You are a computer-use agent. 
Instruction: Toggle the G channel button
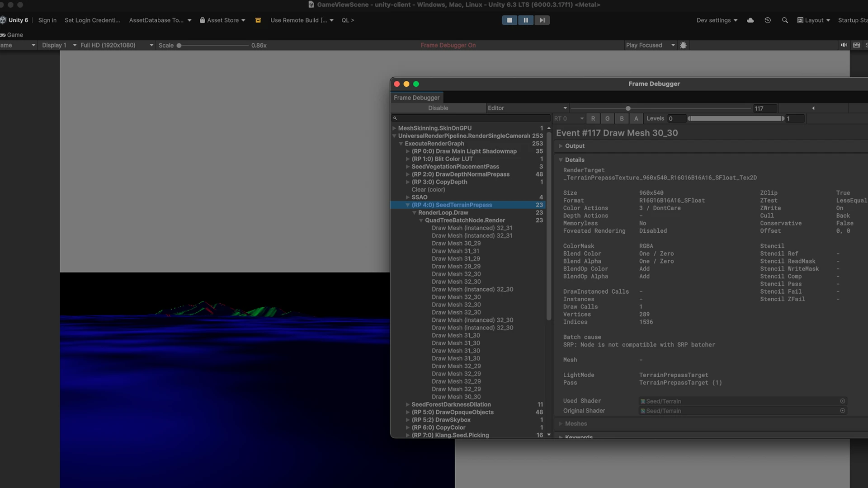point(608,118)
